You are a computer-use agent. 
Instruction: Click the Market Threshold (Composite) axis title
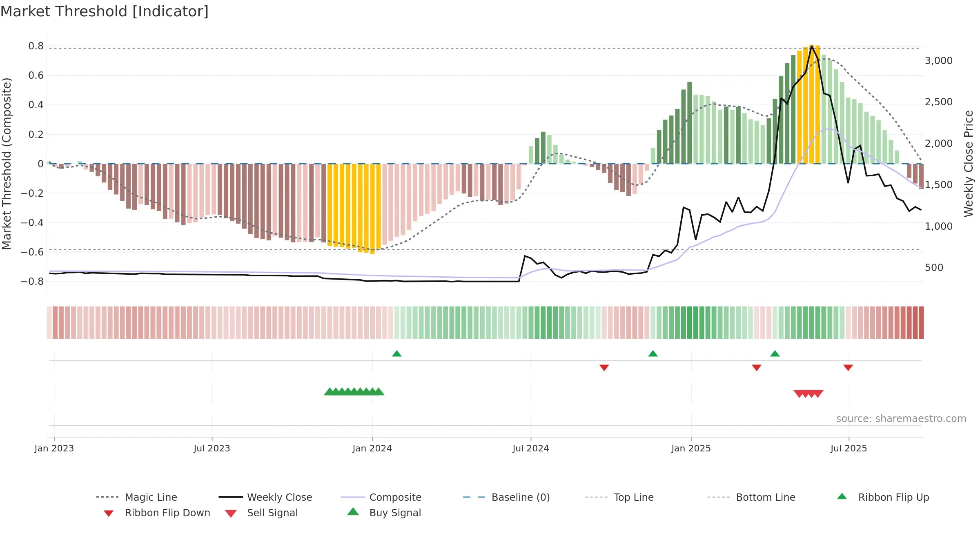pyautogui.click(x=7, y=164)
